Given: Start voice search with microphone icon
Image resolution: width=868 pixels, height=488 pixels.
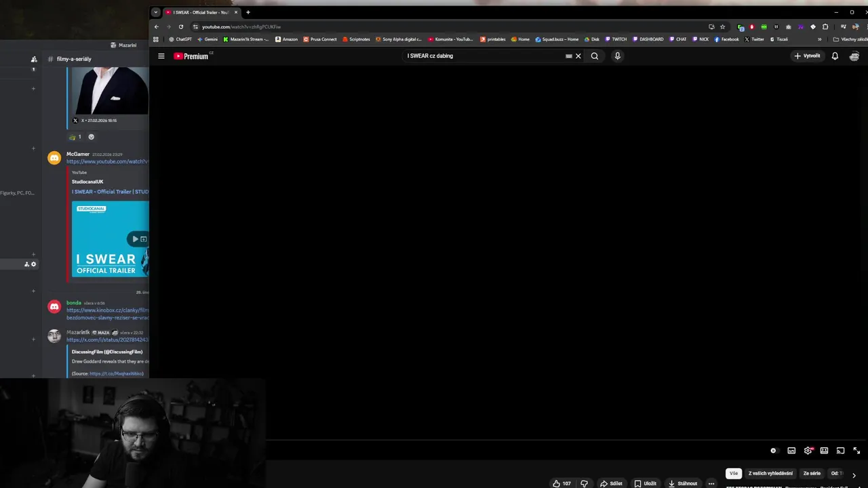Looking at the screenshot, I should pos(617,56).
